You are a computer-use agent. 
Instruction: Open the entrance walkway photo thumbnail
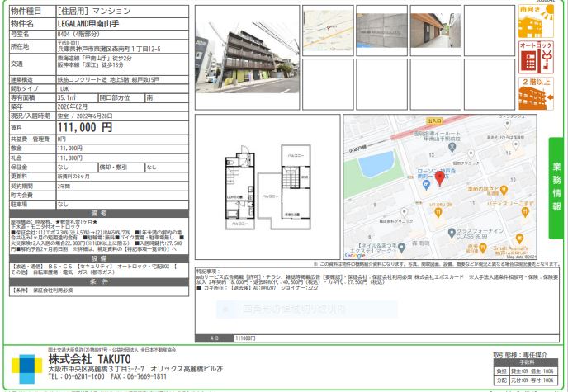tap(435, 31)
